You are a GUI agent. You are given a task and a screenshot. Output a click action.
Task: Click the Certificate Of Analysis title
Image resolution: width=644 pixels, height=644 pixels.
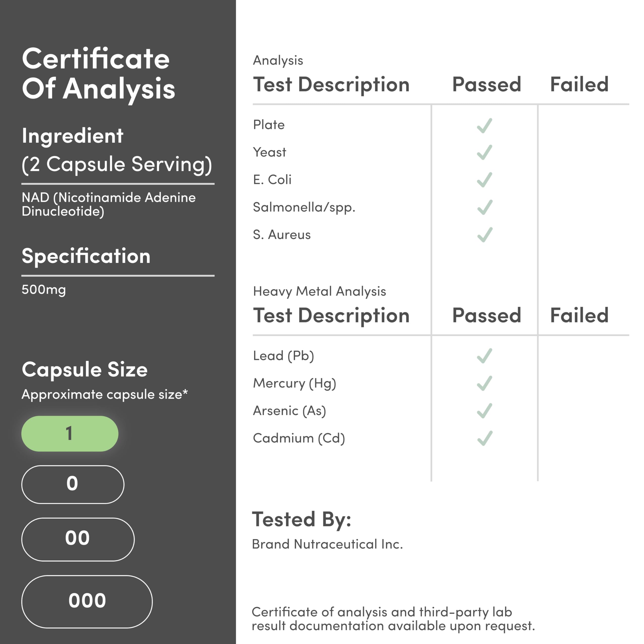coord(98,73)
